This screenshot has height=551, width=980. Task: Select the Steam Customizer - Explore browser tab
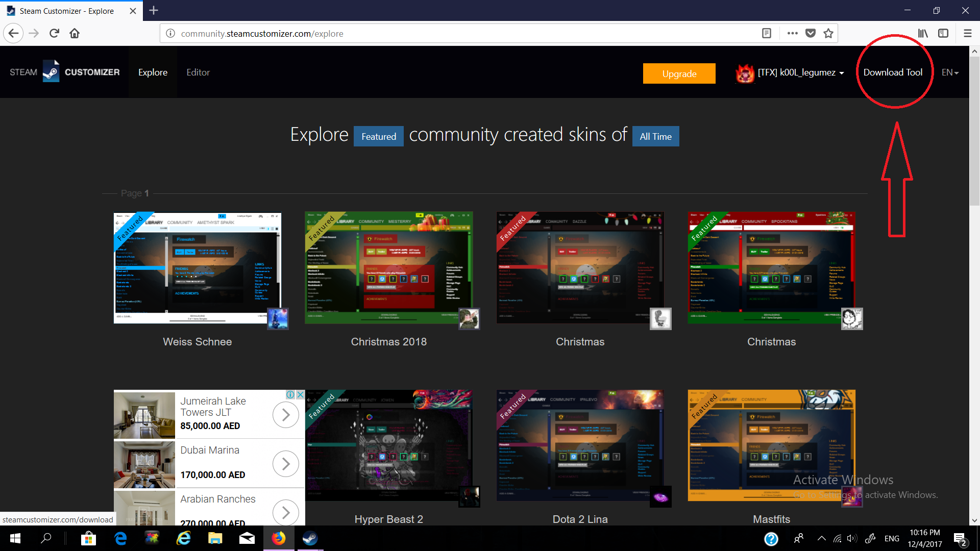(x=71, y=11)
